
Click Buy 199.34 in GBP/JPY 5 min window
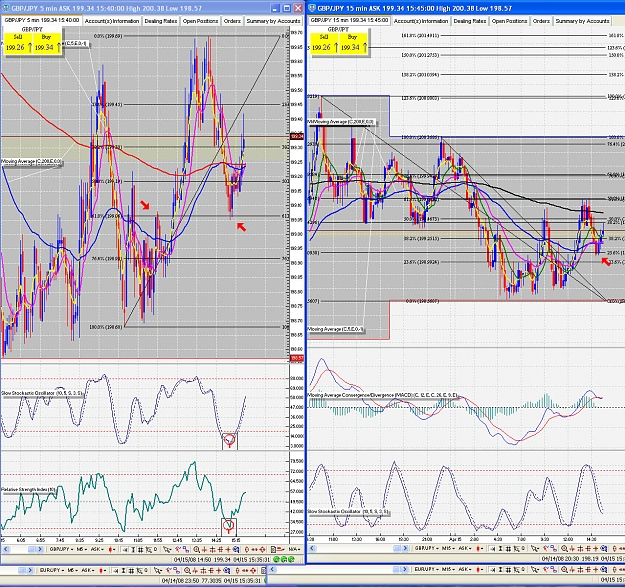tap(47, 43)
